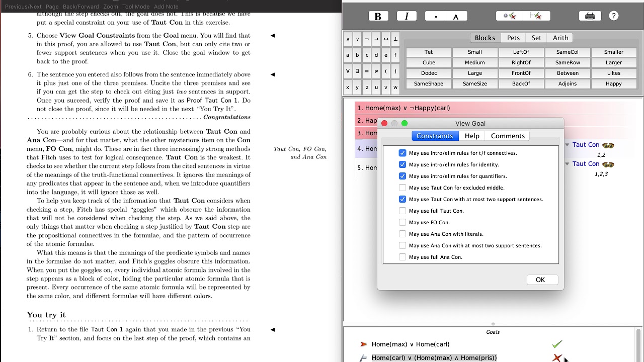Insert the right parenthesis symbol
The width and height of the screenshot is (644, 362).
point(395,71)
